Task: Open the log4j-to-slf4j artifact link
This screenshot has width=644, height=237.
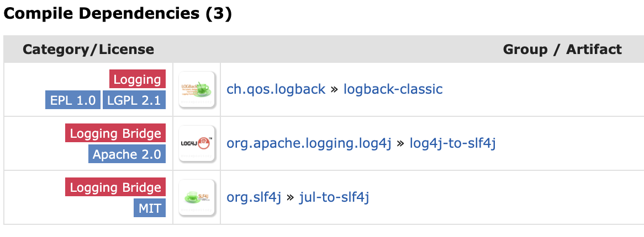Action: click(x=452, y=143)
